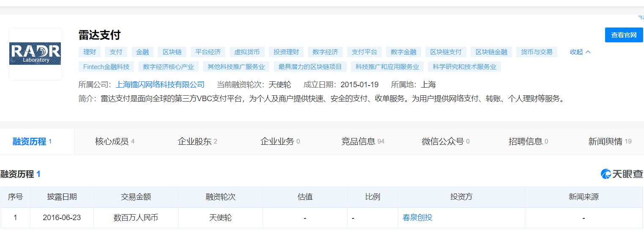Viewport: 644px width, 243px height.
Task: Select the 数字金融 tag
Action: coord(403,52)
